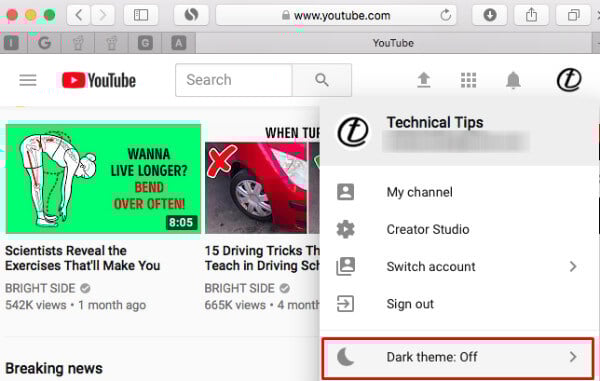Click the www.youtube.com address bar
The image size is (600, 381).
point(336,15)
